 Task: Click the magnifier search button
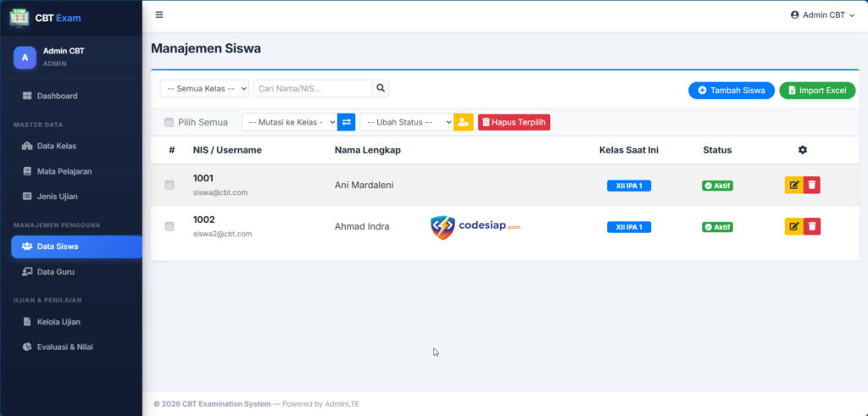(x=381, y=88)
